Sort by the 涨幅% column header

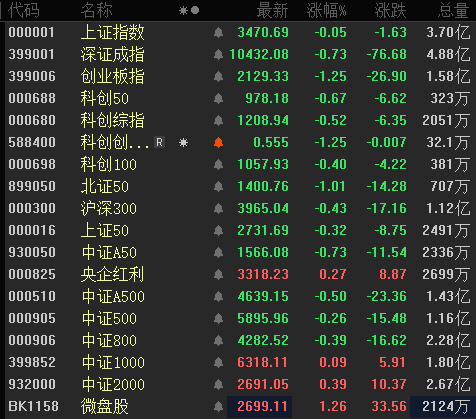coord(327,10)
